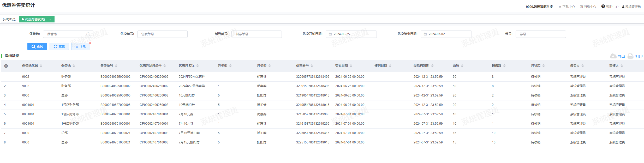Screen dimensions: 644x163
Task: Click the 下载 download button
Action: click(x=81, y=47)
